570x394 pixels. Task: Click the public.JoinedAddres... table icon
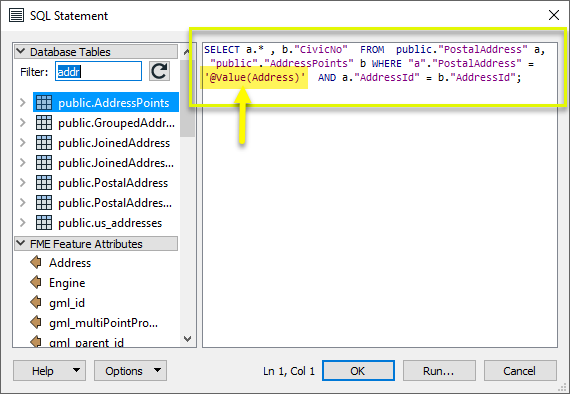tap(44, 162)
